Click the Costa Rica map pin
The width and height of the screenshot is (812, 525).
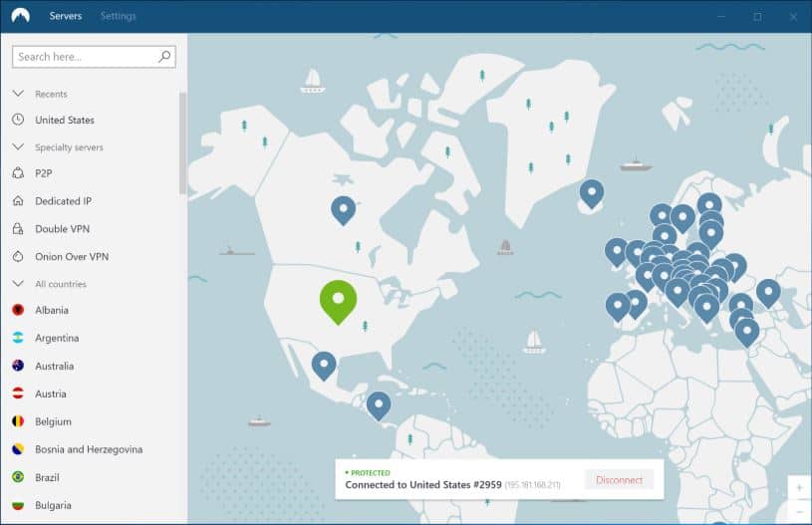pyautogui.click(x=379, y=405)
